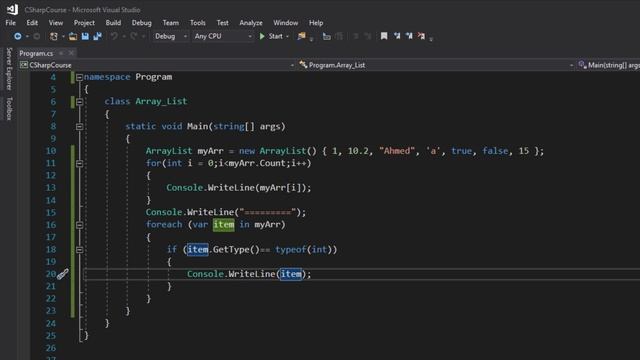Screen dimensions: 640x360
Task: Open the View menu
Action: [56, 23]
